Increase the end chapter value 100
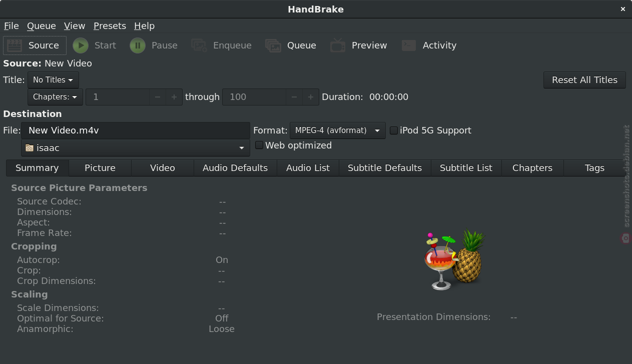632x364 pixels. pos(311,97)
